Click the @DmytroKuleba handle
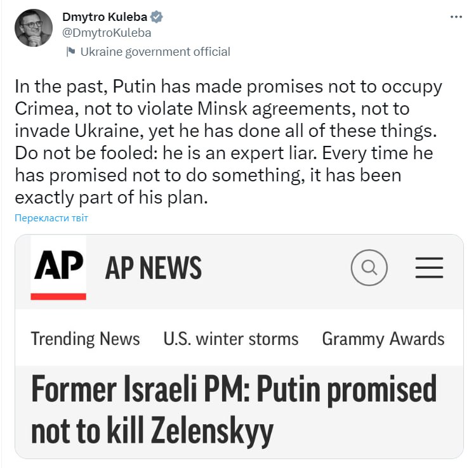The width and height of the screenshot is (476, 468). (107, 33)
